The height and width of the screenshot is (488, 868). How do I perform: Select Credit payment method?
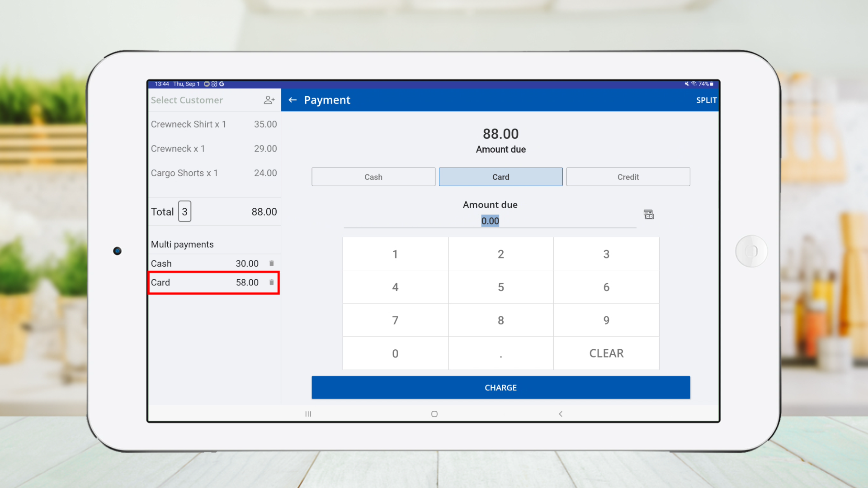pos(628,177)
